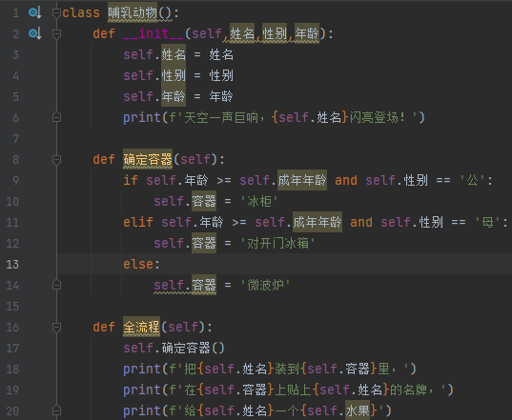Viewport: 512px width, 420px height.
Task: Click the overridden-method gutter icon on line 2
Action: tap(35, 33)
